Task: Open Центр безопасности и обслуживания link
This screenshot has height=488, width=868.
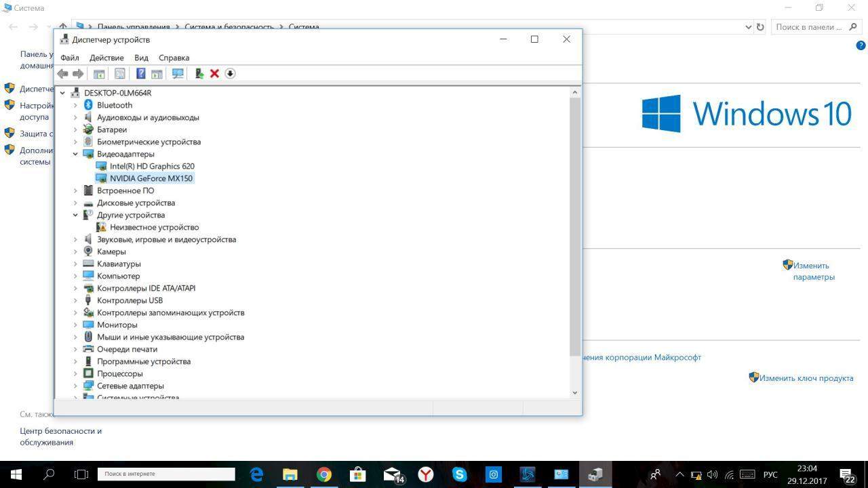Action: pos(60,436)
